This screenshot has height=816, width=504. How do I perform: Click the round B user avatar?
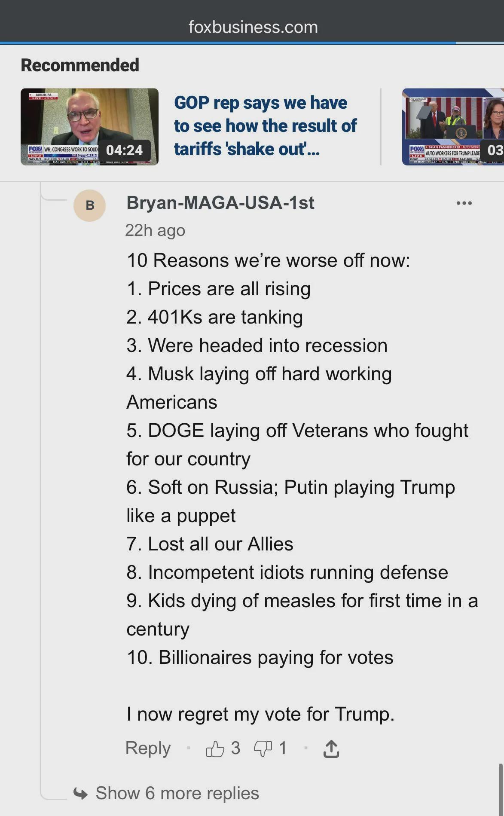[x=90, y=205]
